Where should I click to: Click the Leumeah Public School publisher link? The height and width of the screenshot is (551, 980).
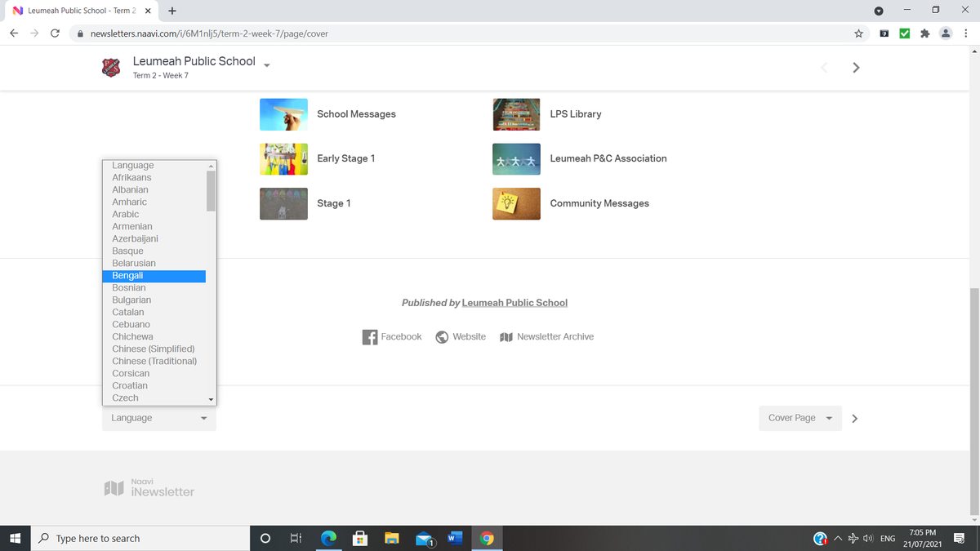(x=514, y=303)
